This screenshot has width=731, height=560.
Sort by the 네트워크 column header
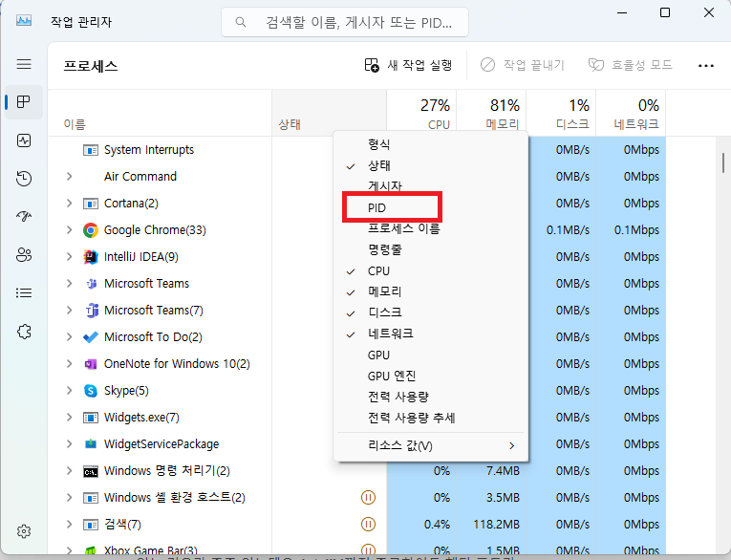coord(631,114)
